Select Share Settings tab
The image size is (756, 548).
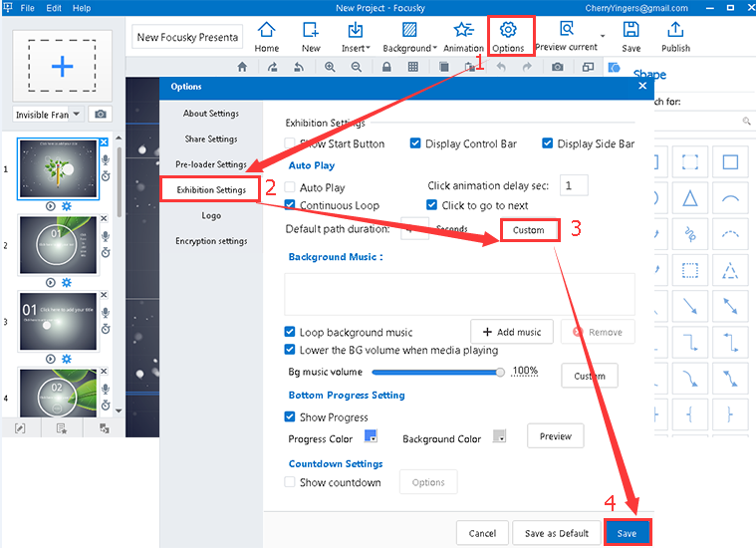coord(211,138)
